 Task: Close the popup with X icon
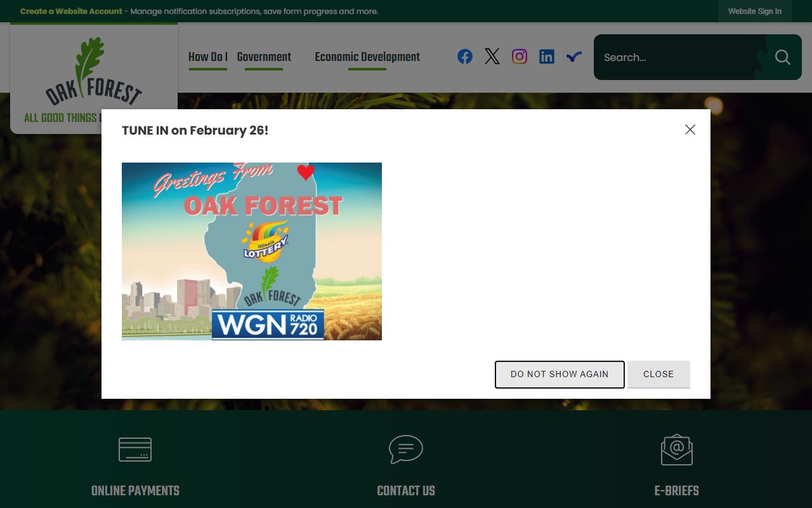tap(690, 130)
